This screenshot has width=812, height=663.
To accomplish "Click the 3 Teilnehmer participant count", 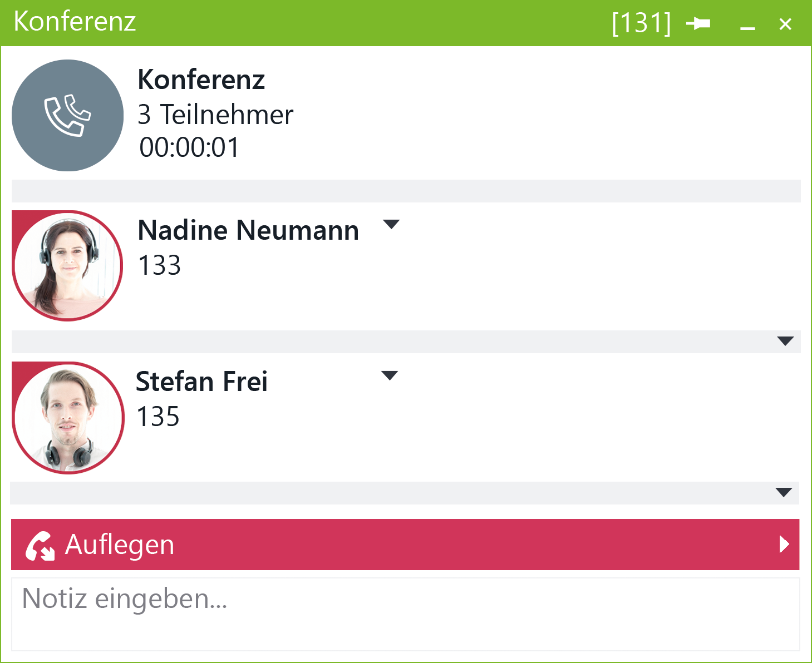I will [215, 115].
